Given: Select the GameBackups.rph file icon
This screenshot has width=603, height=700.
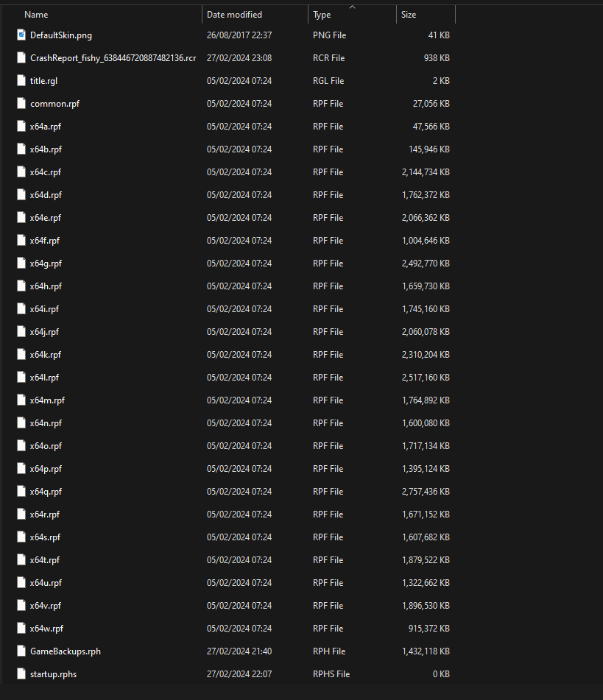Looking at the screenshot, I should 21,651.
